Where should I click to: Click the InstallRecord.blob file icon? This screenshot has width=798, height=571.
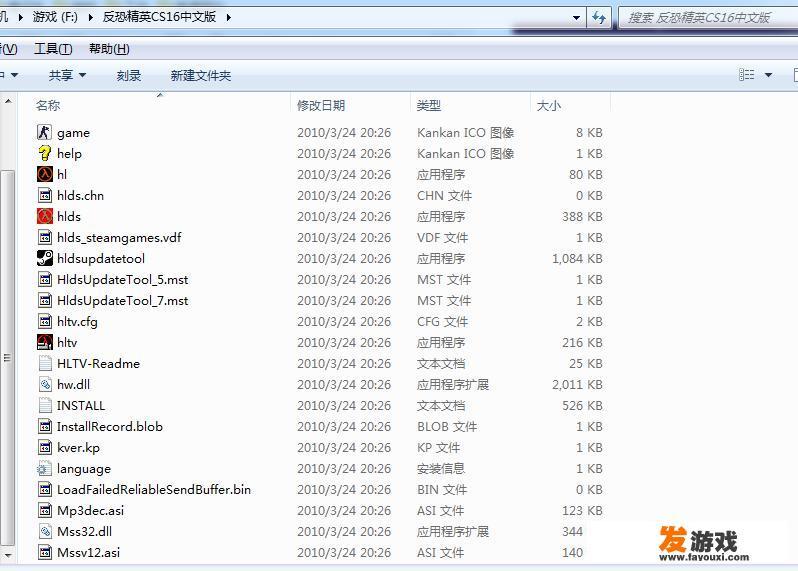coord(45,426)
